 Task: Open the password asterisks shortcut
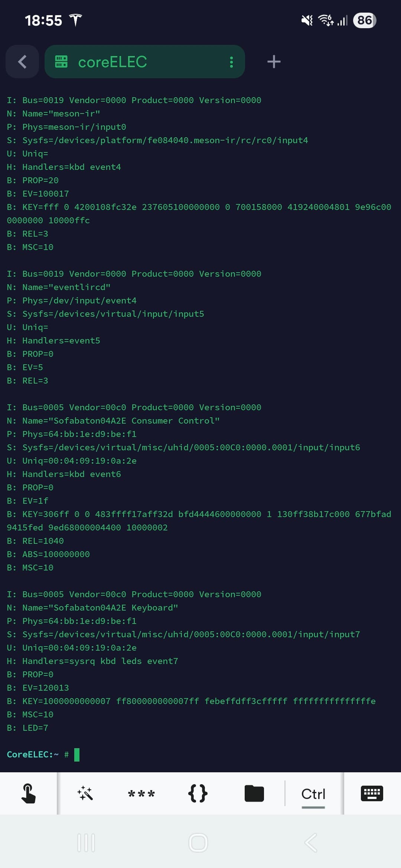point(141,794)
